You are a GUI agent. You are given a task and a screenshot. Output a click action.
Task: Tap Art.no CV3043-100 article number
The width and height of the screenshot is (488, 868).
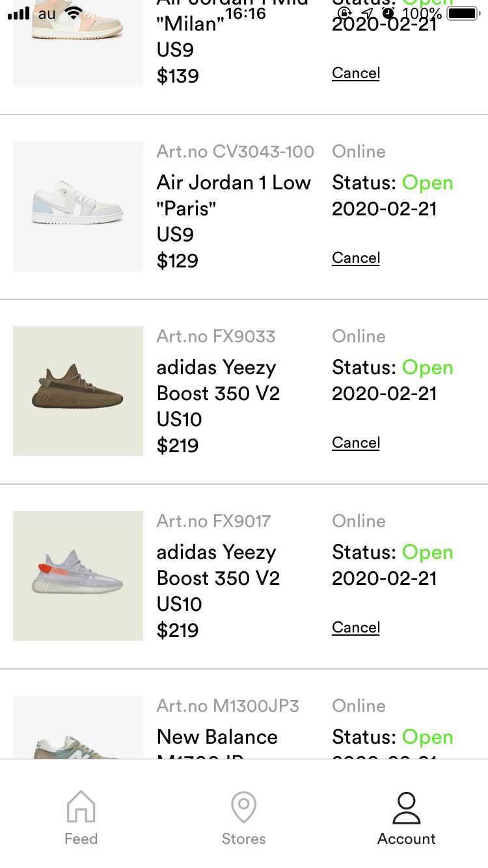(x=235, y=152)
